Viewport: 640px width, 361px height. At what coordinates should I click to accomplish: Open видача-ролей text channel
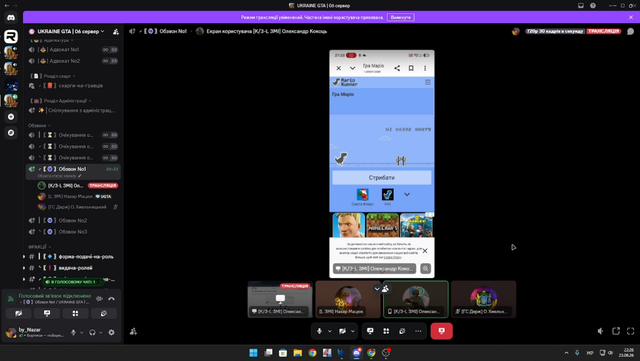tap(73, 268)
